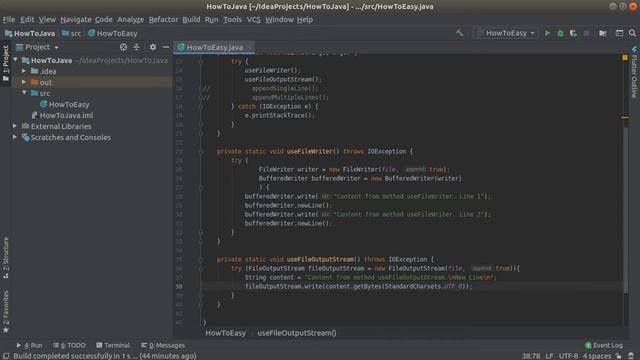Screen dimensions: 640x360
Task: Click build completed status message
Action: pos(104,356)
